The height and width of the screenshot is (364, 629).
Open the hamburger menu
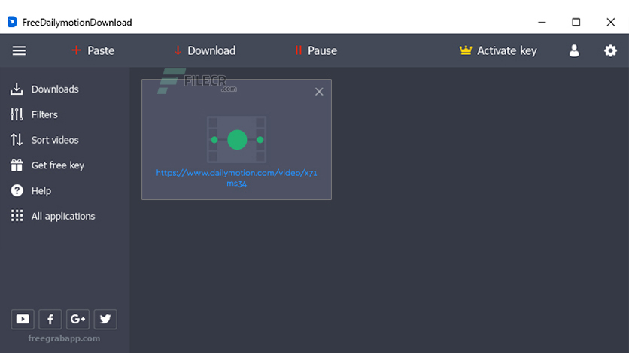[19, 51]
